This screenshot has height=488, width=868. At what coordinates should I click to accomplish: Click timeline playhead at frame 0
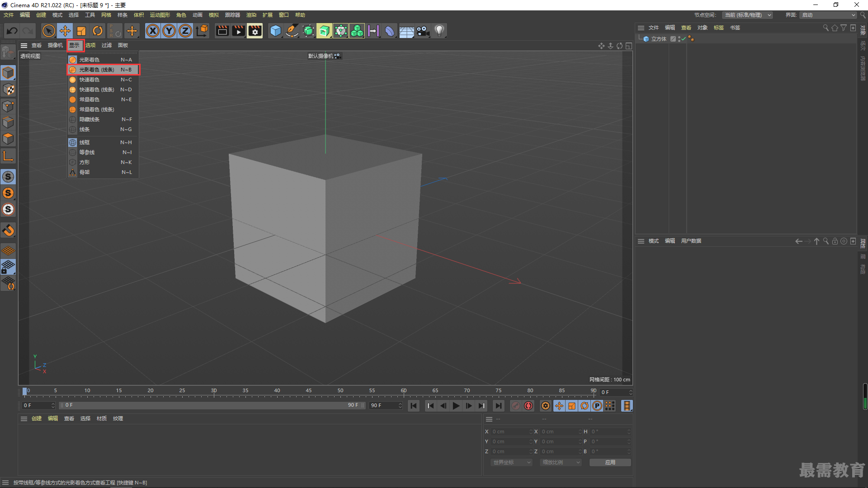pos(25,391)
